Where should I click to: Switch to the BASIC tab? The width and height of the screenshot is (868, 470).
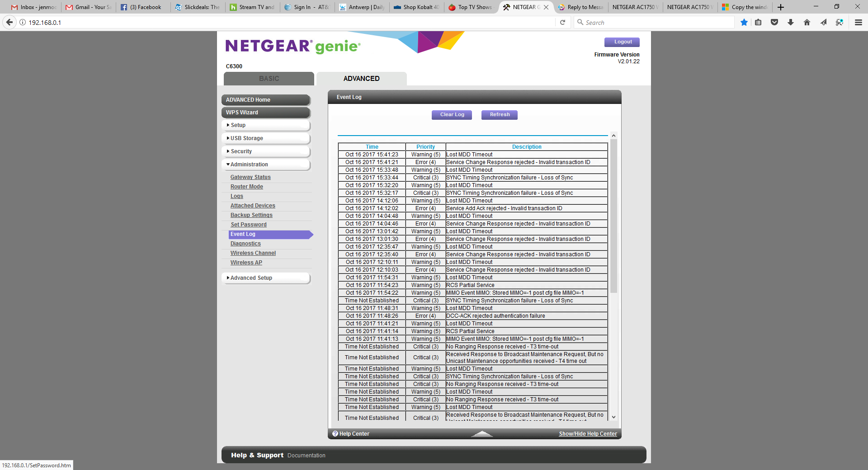tap(269, 78)
